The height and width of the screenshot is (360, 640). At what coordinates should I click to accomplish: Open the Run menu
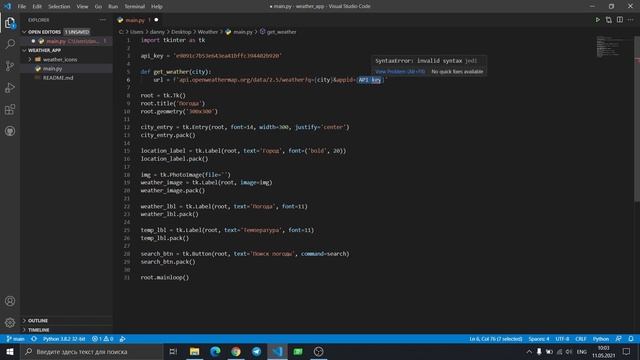pyautogui.click(x=113, y=7)
